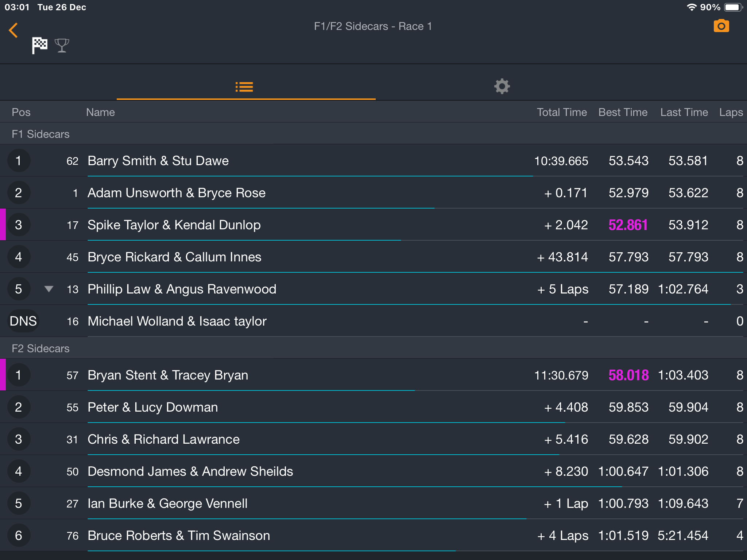Tap last time 1:02.764
The width and height of the screenshot is (747, 560).
[683, 289]
